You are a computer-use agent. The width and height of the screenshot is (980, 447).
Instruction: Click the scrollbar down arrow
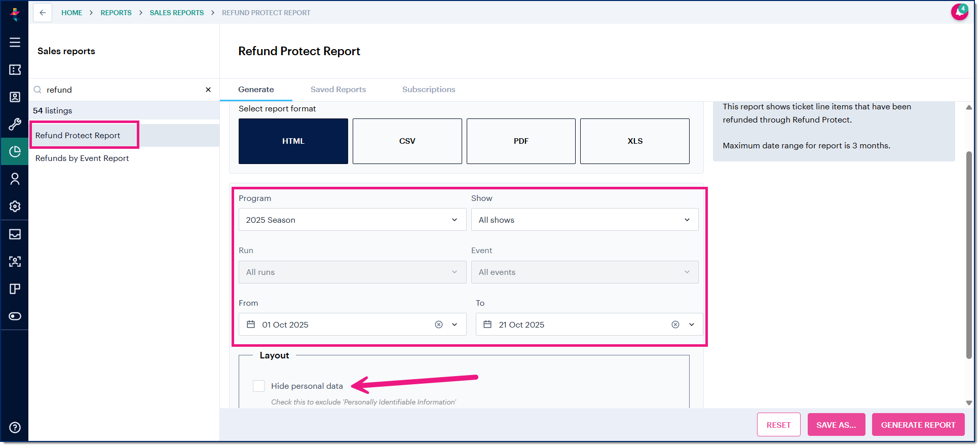(x=969, y=403)
